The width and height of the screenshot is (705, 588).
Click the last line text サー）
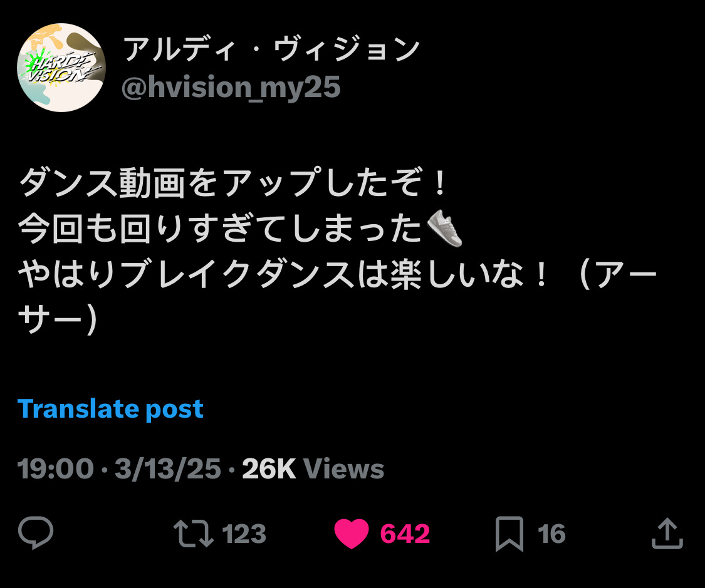[x=58, y=319]
